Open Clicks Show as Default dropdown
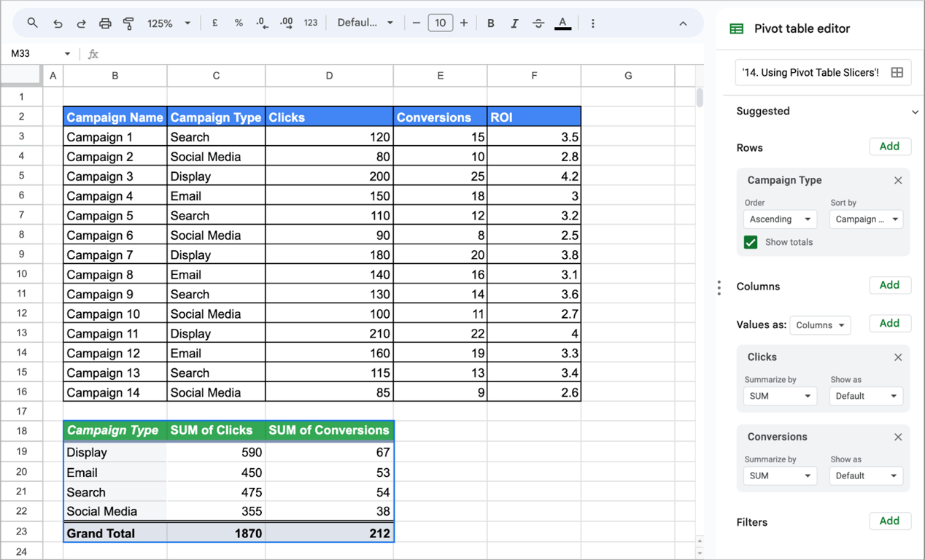 point(867,396)
